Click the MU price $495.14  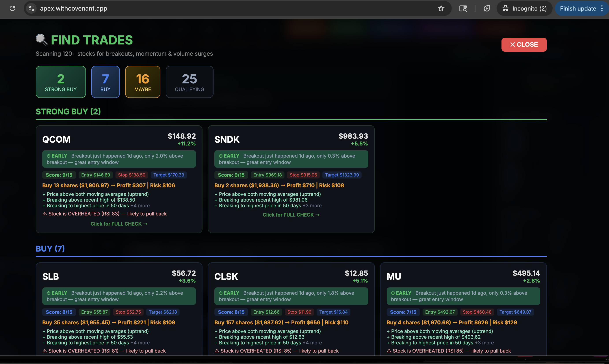coord(526,273)
